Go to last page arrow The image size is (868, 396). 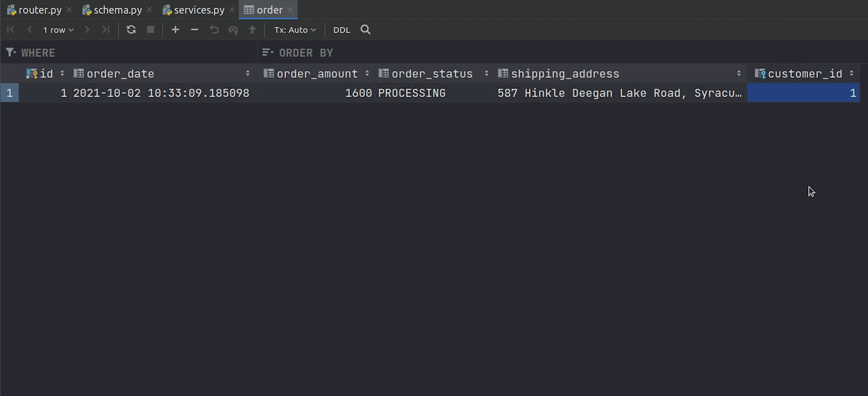(x=106, y=30)
